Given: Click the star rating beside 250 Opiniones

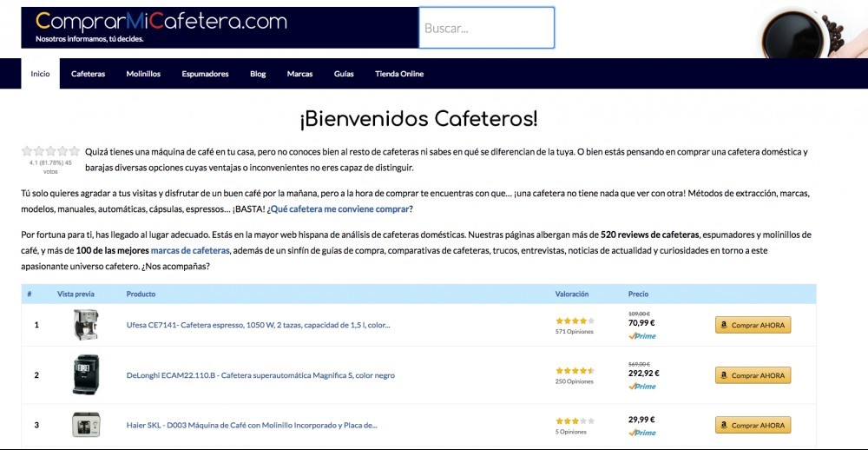Looking at the screenshot, I should click(575, 370).
